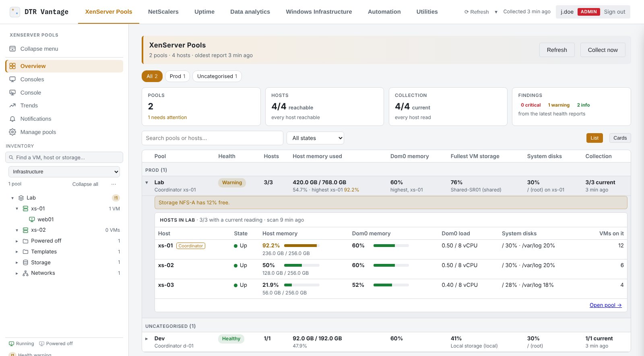Filter pools by the Uncategorised chip
This screenshot has height=356, width=644.
pos(217,76)
